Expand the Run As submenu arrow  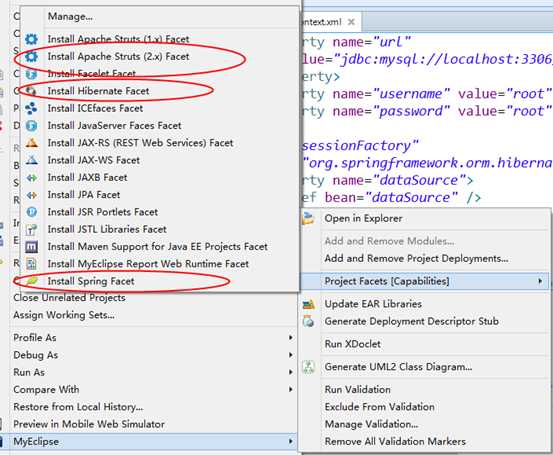(x=291, y=372)
